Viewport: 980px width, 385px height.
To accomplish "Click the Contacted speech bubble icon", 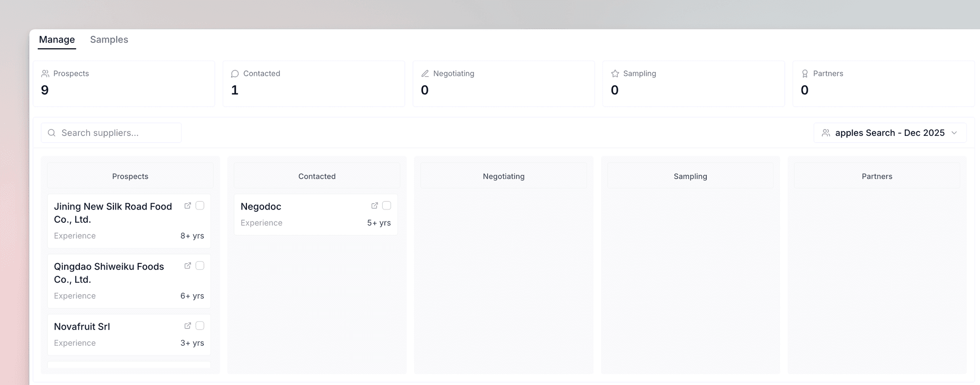I will [x=235, y=74].
